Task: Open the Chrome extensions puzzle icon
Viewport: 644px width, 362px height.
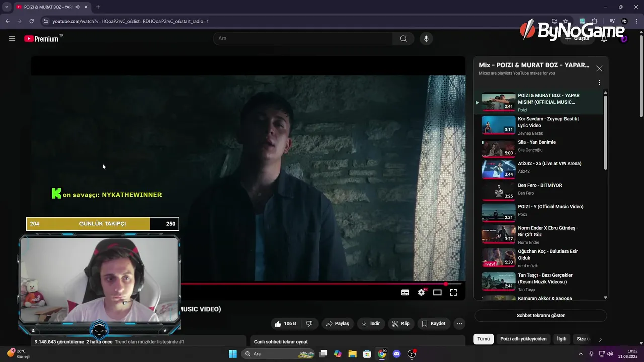Action: coord(594,21)
